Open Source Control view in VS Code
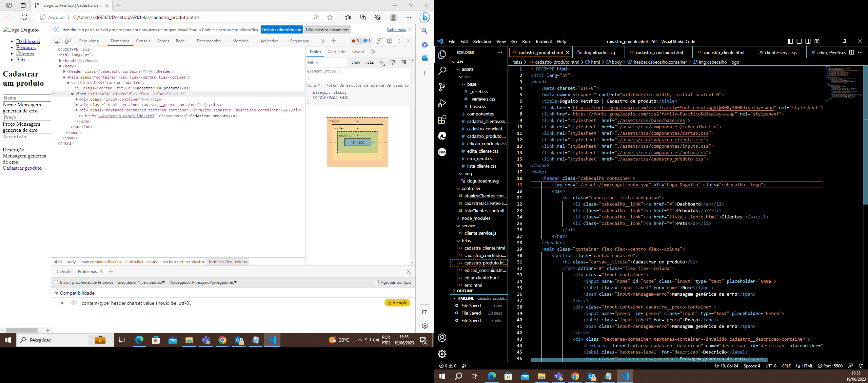Image resolution: width=868 pixels, height=383 pixels. tap(442, 87)
